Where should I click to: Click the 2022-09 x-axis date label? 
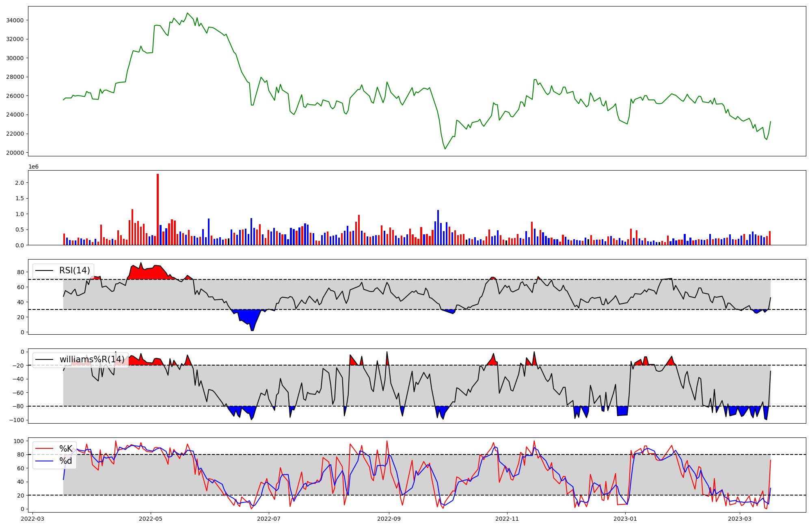pos(389,519)
